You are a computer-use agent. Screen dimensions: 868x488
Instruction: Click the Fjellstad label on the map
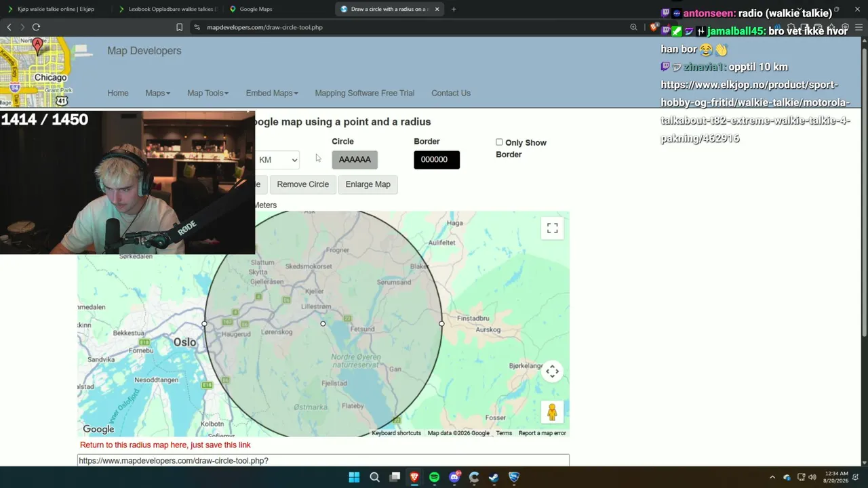[334, 383]
